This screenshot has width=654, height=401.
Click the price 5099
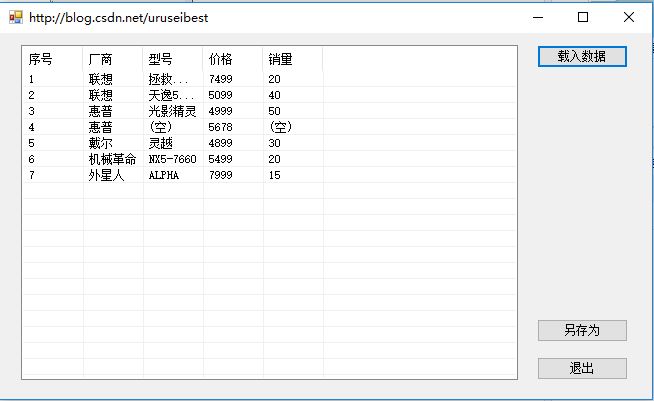click(x=221, y=95)
